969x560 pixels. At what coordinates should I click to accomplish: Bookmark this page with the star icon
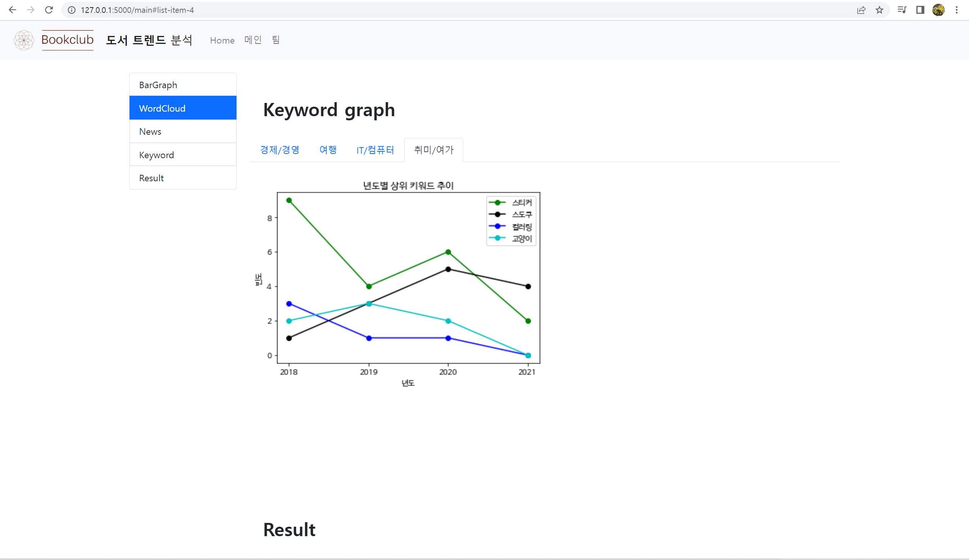click(879, 10)
